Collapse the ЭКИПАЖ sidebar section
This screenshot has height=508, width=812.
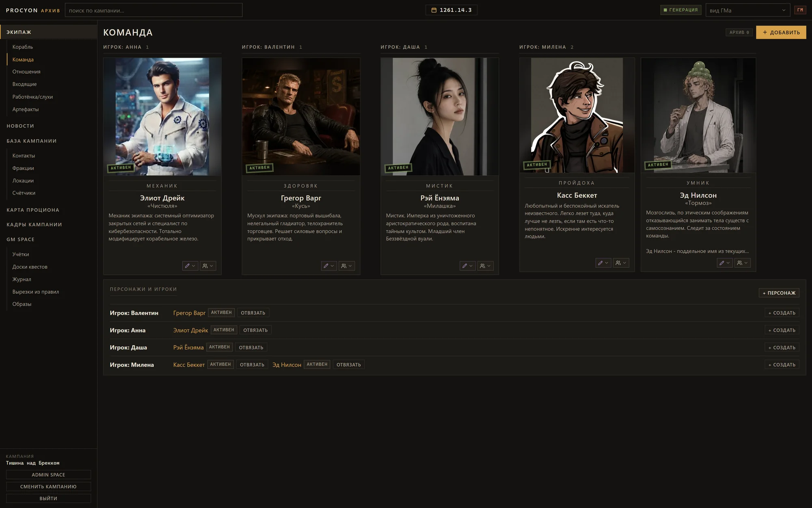pos(48,32)
